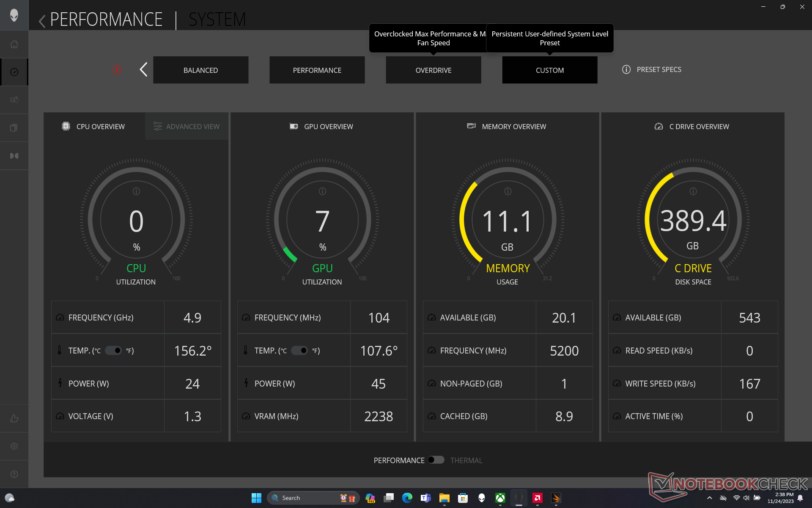
Task: Show hidden icons in system tray
Action: click(709, 498)
